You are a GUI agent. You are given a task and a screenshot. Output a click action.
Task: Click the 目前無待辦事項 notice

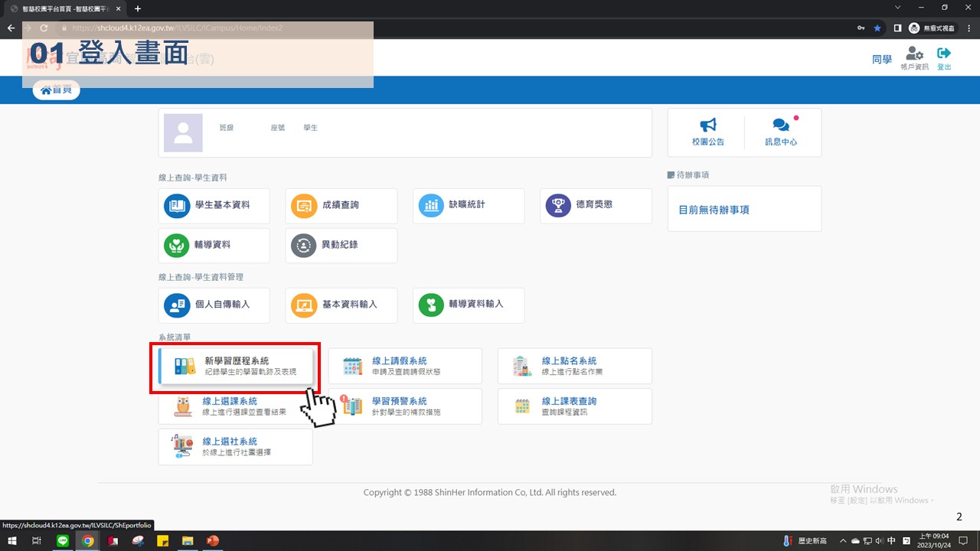pos(714,210)
